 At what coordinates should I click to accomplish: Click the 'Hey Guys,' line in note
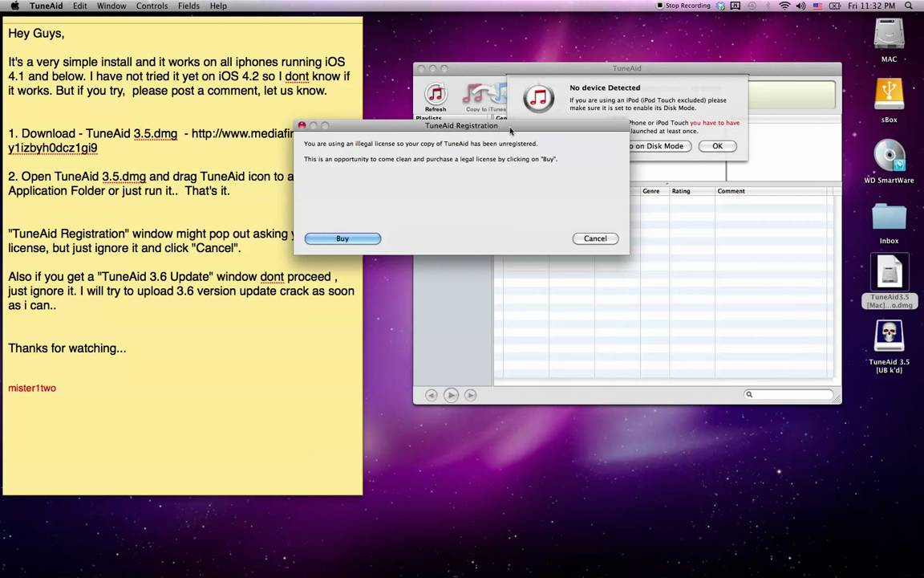pos(36,34)
